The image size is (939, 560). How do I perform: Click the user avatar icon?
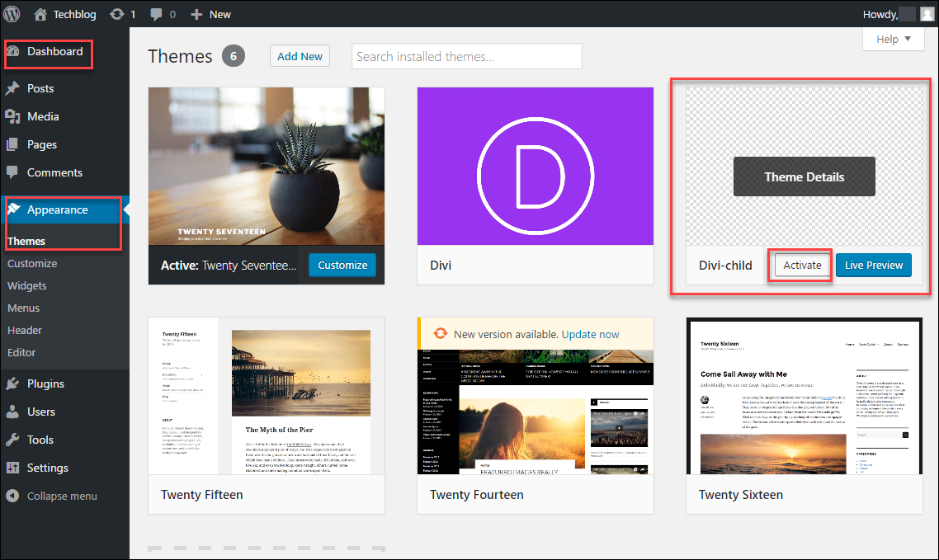[x=927, y=14]
